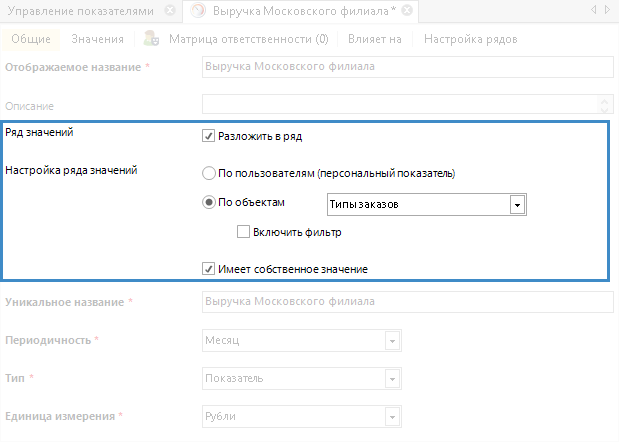Image resolution: width=619 pixels, height=442 pixels.
Task: Open the Типы заказов dropdown
Action: coord(517,205)
